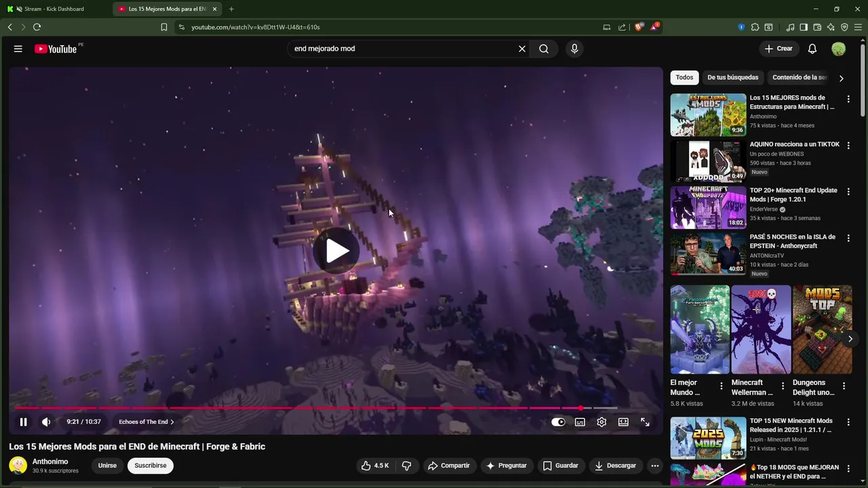
Task: Open options for 'Minecraft Wellerman' short
Action: pos(783,386)
